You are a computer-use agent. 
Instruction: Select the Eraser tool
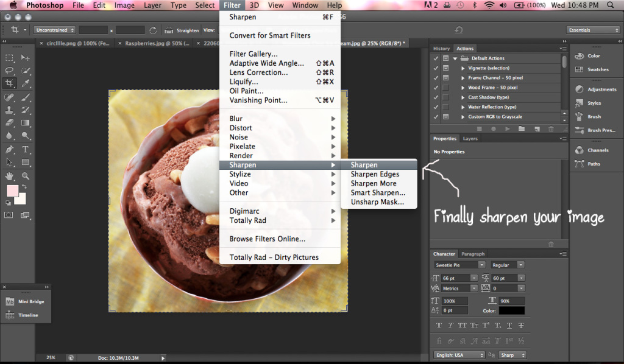point(10,123)
